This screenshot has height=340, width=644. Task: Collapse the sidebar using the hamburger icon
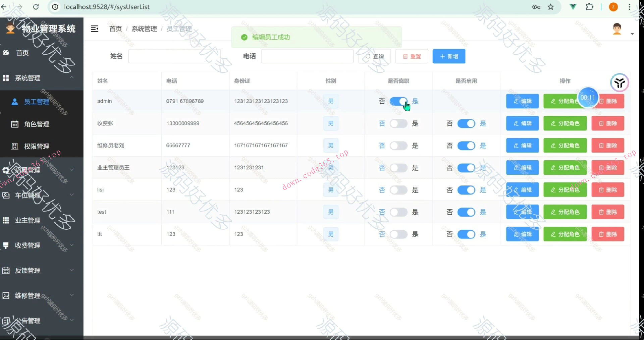click(95, 29)
